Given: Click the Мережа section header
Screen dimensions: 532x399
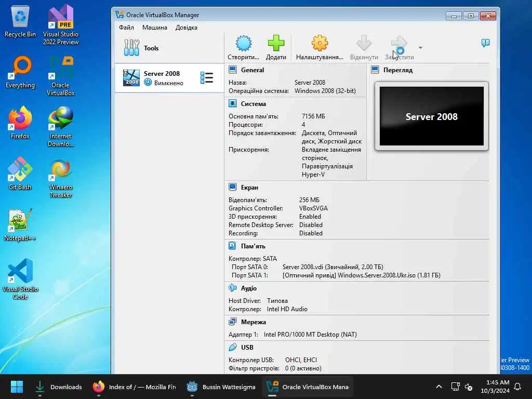Looking at the screenshot, I should click(254, 322).
